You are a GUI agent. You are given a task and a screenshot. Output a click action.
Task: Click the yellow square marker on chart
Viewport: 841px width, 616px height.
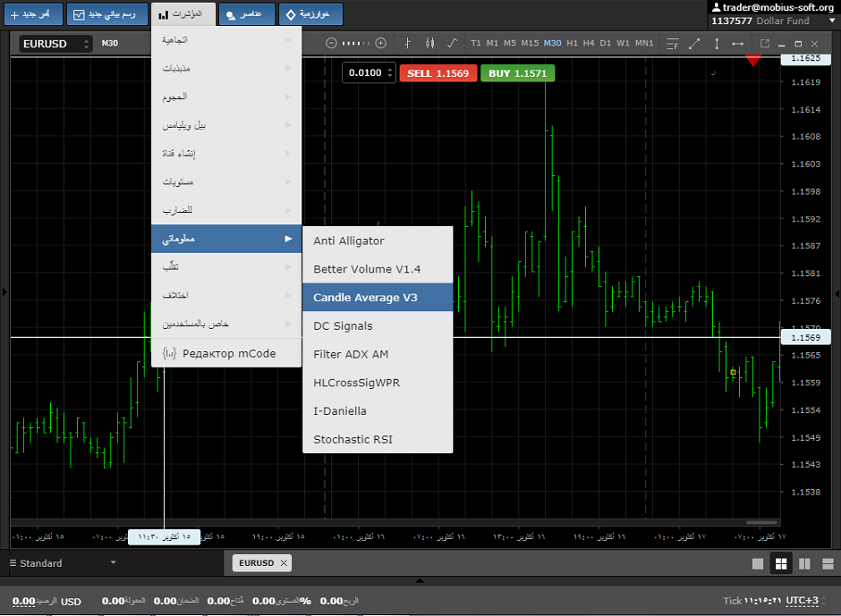734,372
